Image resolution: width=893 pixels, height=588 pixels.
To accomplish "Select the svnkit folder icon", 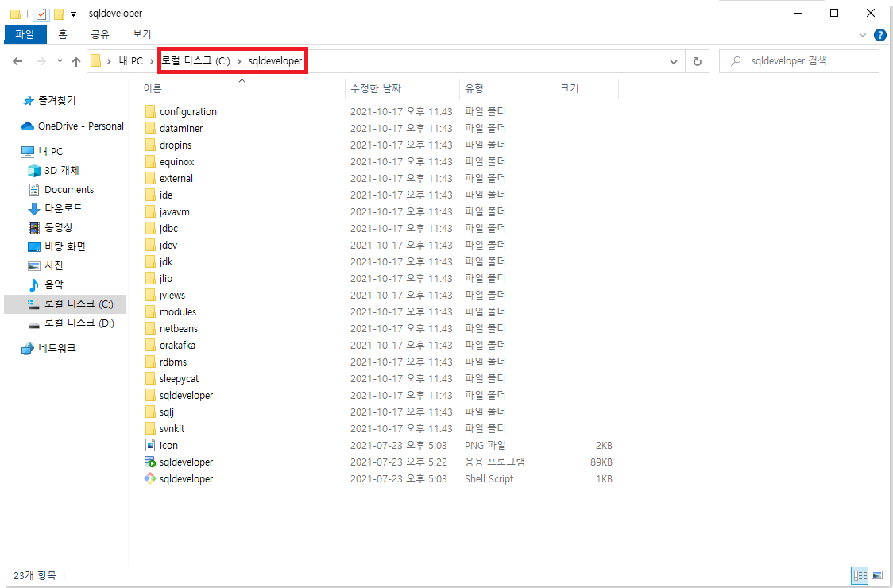I will pos(150,428).
